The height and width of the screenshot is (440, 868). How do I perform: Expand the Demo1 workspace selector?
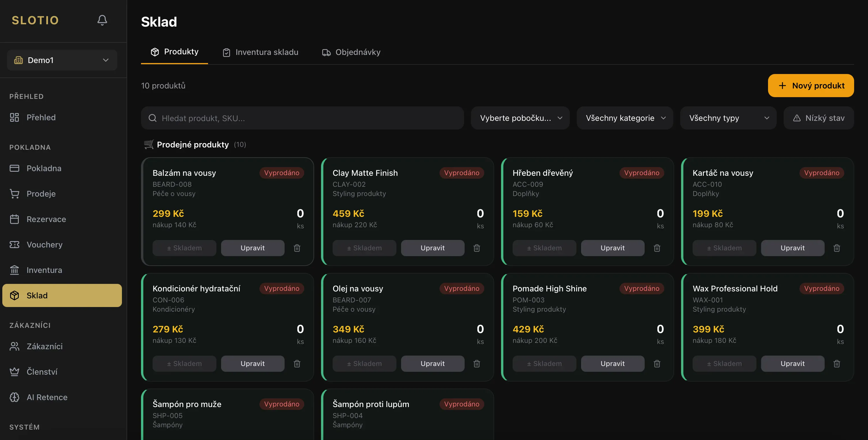pyautogui.click(x=62, y=60)
